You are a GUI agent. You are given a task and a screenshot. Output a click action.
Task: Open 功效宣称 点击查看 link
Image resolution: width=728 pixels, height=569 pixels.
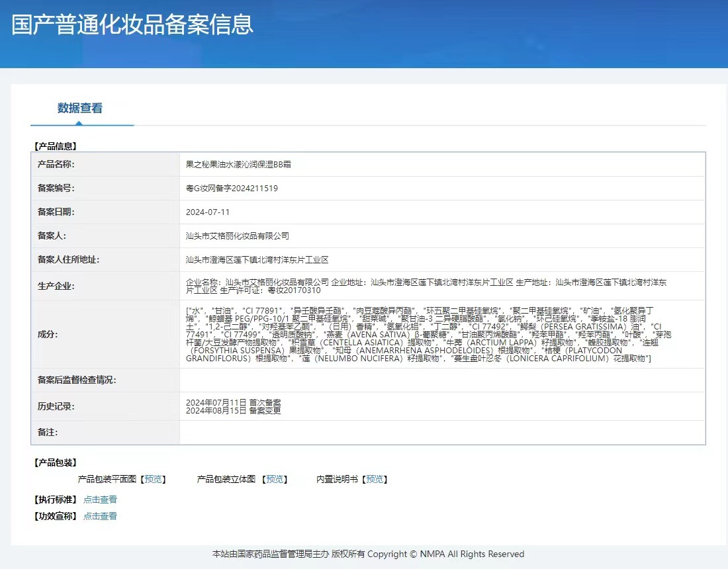(100, 515)
